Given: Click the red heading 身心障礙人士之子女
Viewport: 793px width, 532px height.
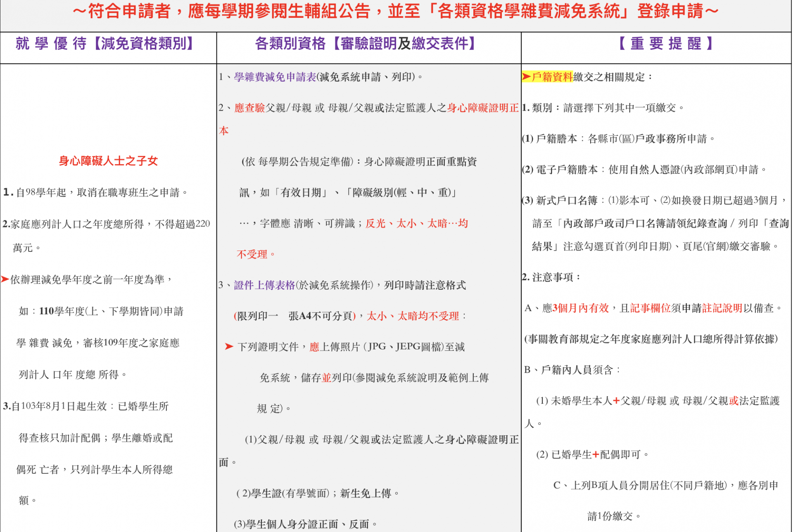Looking at the screenshot, I should coord(108,161).
